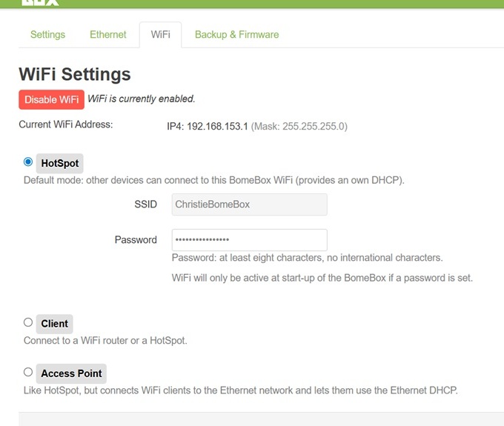Viewport: 504px width, 426px height.
Task: Click the 'WiFi is currently enabled' status text
Action: coord(142,99)
